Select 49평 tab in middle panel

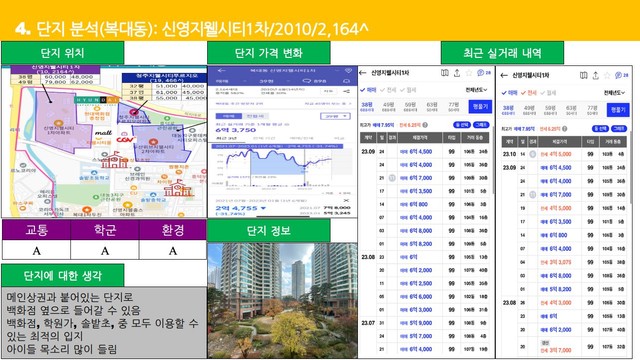[x=389, y=107]
